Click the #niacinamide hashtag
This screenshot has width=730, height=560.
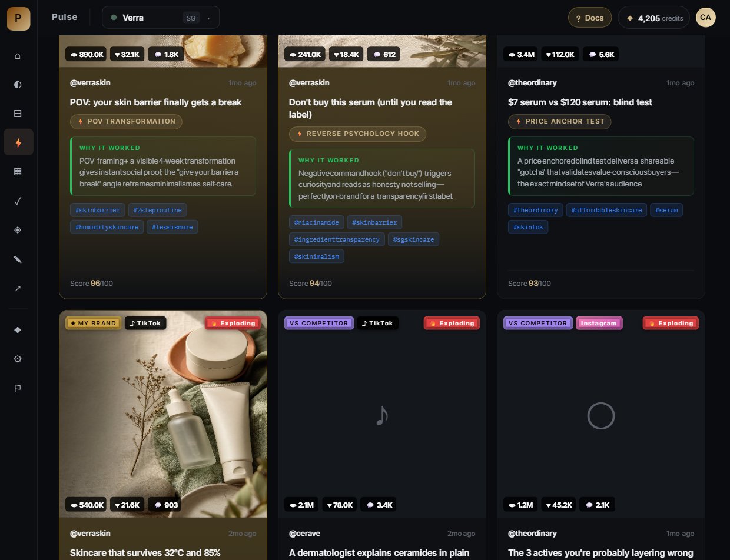[316, 222]
